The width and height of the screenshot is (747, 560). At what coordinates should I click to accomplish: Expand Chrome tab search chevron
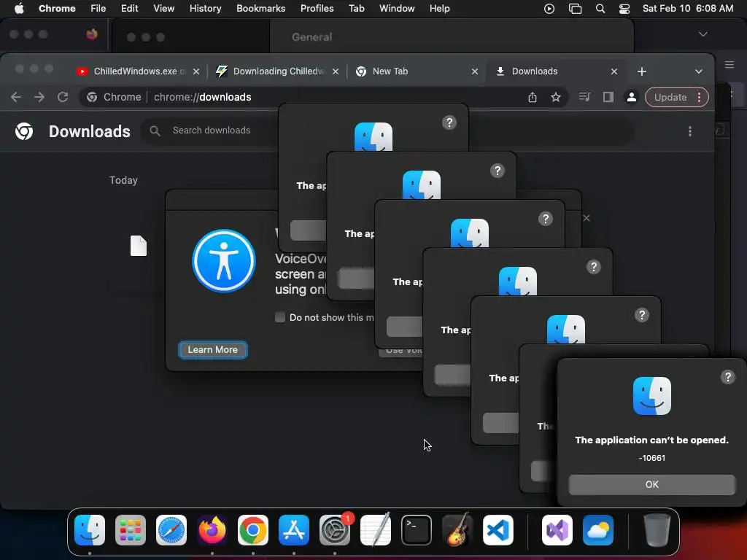click(x=698, y=71)
